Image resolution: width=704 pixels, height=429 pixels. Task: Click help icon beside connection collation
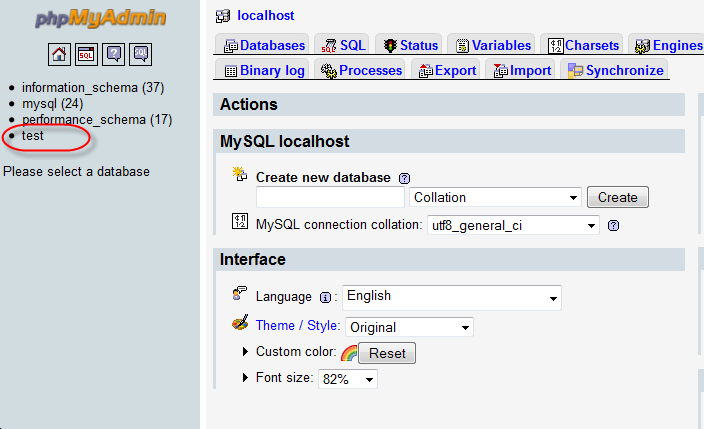pos(613,226)
